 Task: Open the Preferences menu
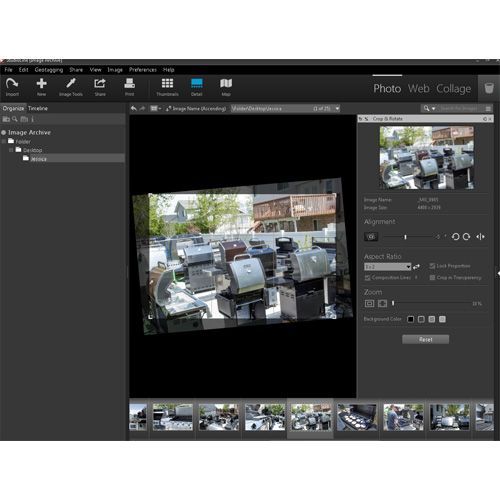[x=143, y=70]
